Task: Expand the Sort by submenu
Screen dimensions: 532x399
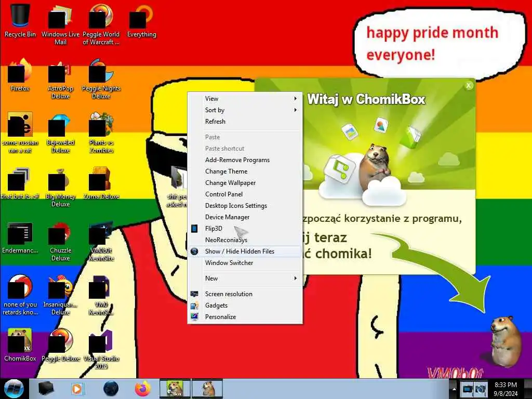Action: 245,110
